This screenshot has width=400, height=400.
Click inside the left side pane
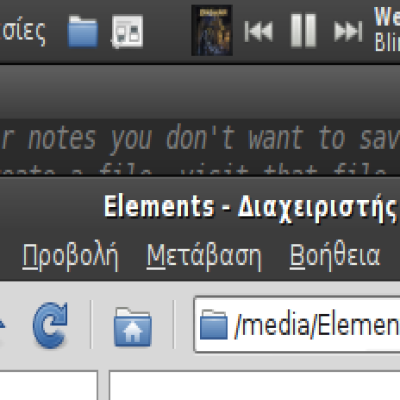click(49, 385)
